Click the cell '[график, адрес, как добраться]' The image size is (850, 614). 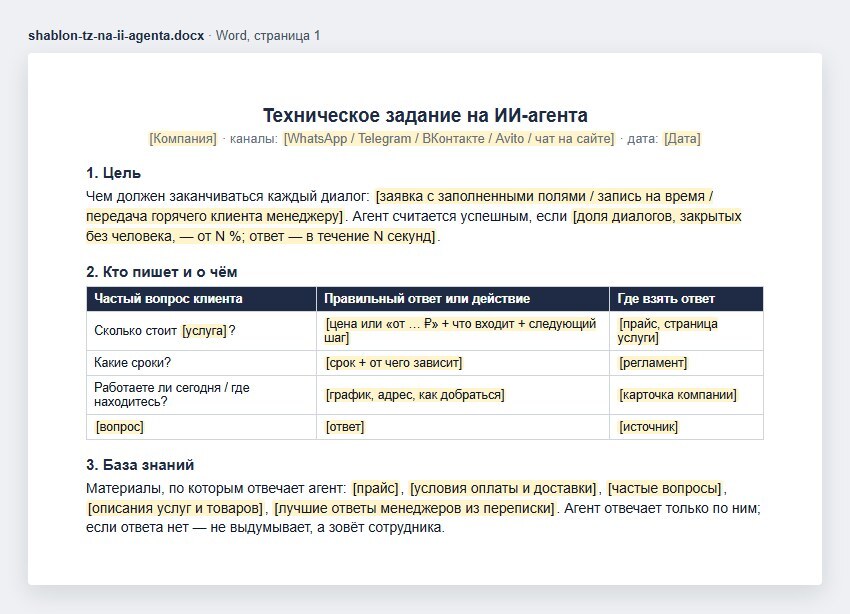[463, 395]
